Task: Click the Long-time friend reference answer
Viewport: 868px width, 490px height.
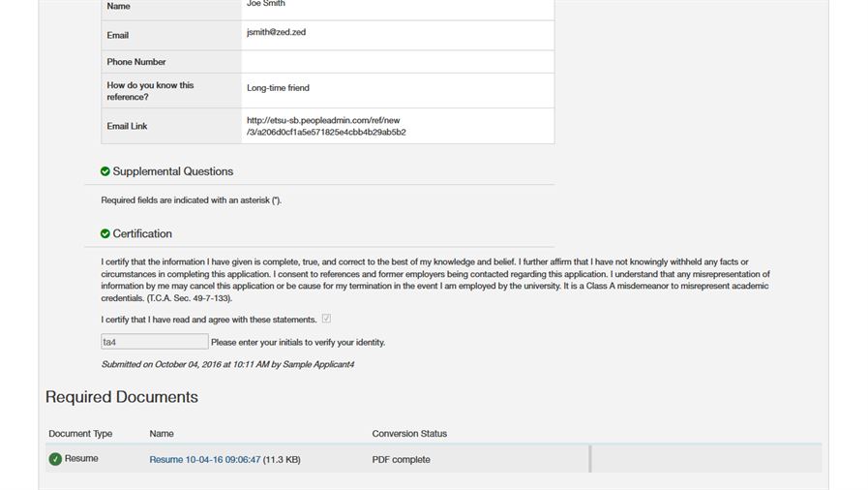Action: pos(278,88)
